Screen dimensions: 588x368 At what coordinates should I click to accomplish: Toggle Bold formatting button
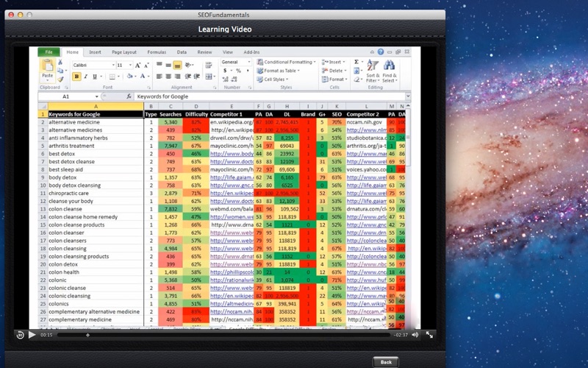(x=76, y=77)
